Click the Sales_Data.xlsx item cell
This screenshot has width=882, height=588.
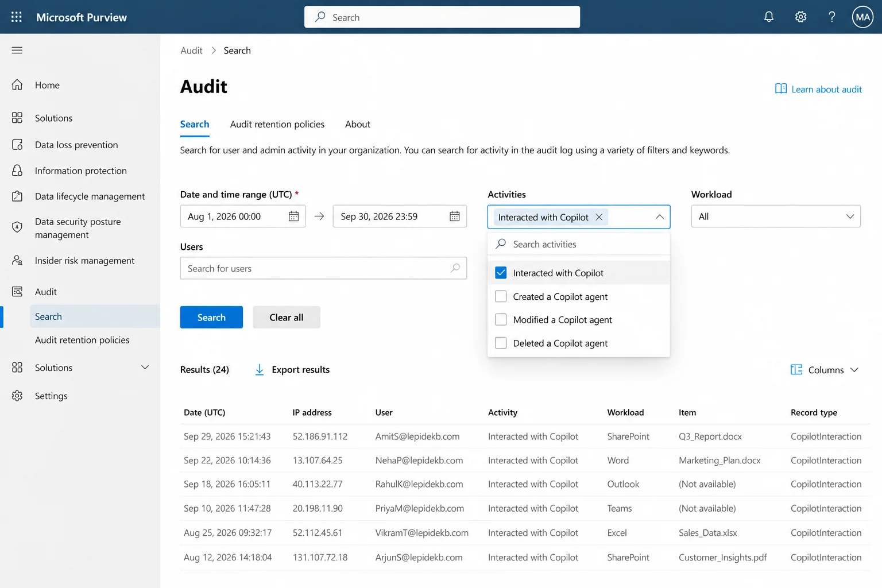click(x=708, y=533)
